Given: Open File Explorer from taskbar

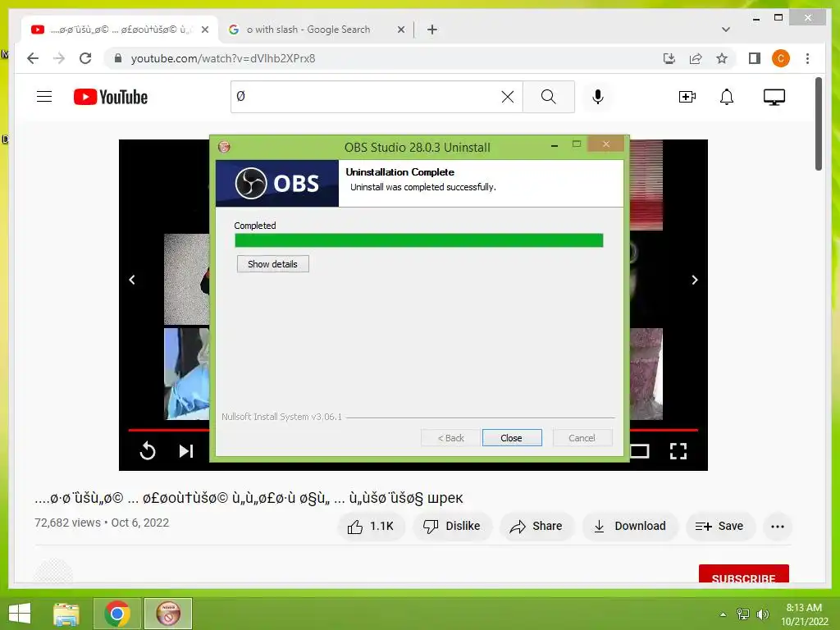Looking at the screenshot, I should (66, 614).
